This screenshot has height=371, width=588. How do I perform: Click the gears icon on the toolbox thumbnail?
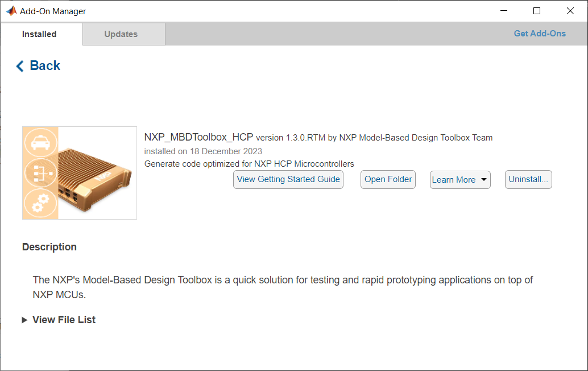coord(40,203)
